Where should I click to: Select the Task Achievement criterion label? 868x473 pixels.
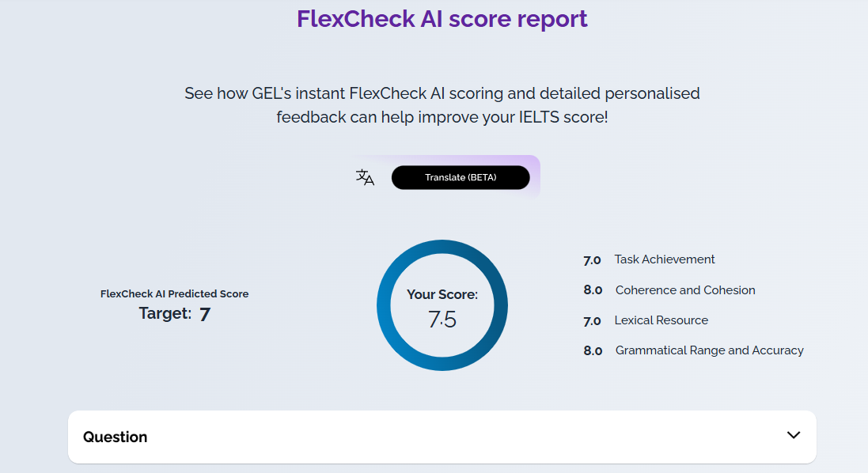[665, 259]
